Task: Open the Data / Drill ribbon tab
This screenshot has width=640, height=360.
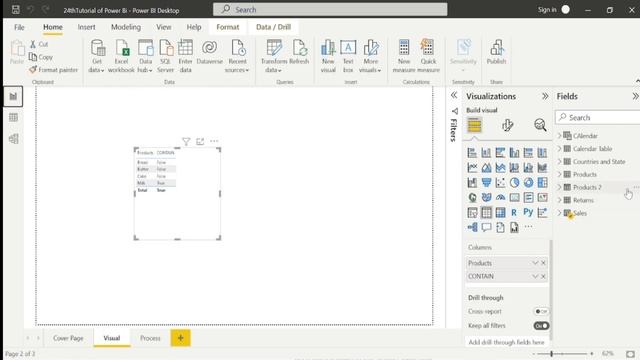Action: (273, 27)
